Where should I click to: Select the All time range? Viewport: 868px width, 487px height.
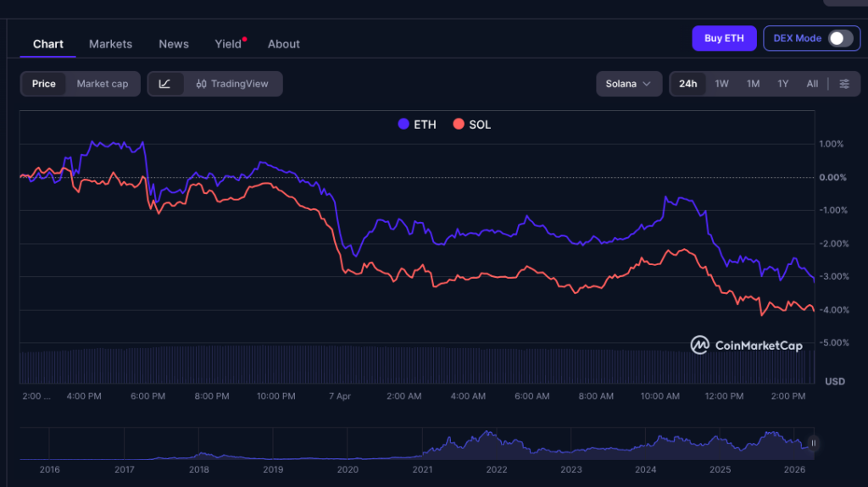coord(812,84)
